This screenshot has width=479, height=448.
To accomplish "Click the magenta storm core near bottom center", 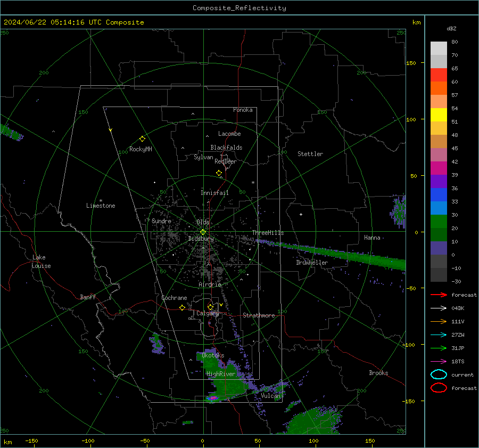I will pyautogui.click(x=213, y=398).
